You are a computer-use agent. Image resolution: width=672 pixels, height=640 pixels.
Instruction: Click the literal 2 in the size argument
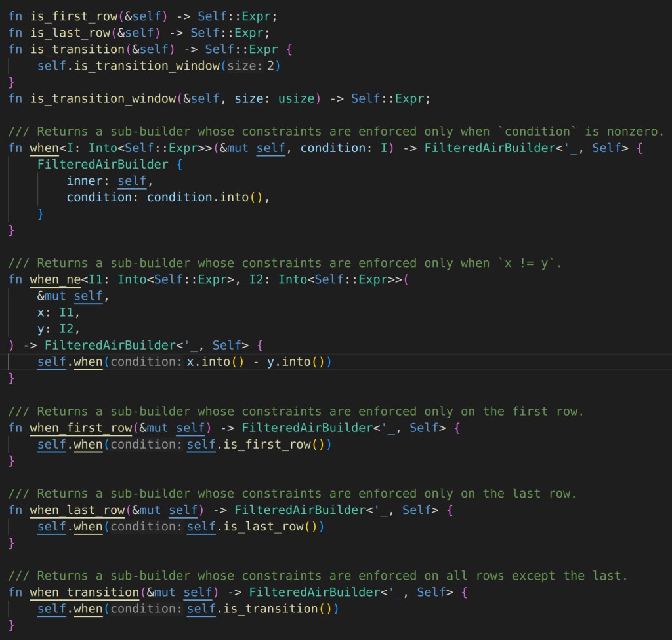coord(270,66)
